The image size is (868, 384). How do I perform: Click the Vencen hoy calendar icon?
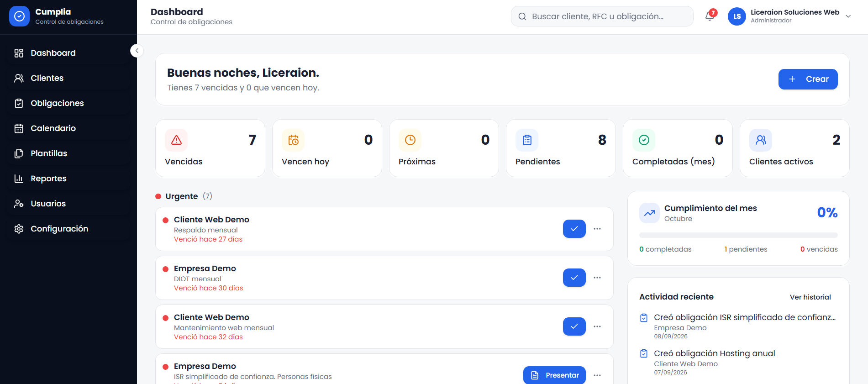pyautogui.click(x=293, y=140)
